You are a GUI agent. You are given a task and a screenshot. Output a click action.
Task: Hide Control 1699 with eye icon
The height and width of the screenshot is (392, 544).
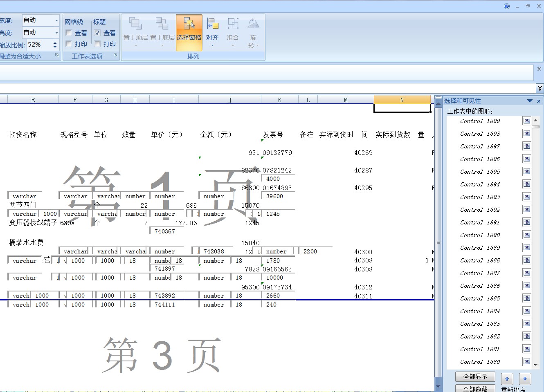pyautogui.click(x=527, y=121)
